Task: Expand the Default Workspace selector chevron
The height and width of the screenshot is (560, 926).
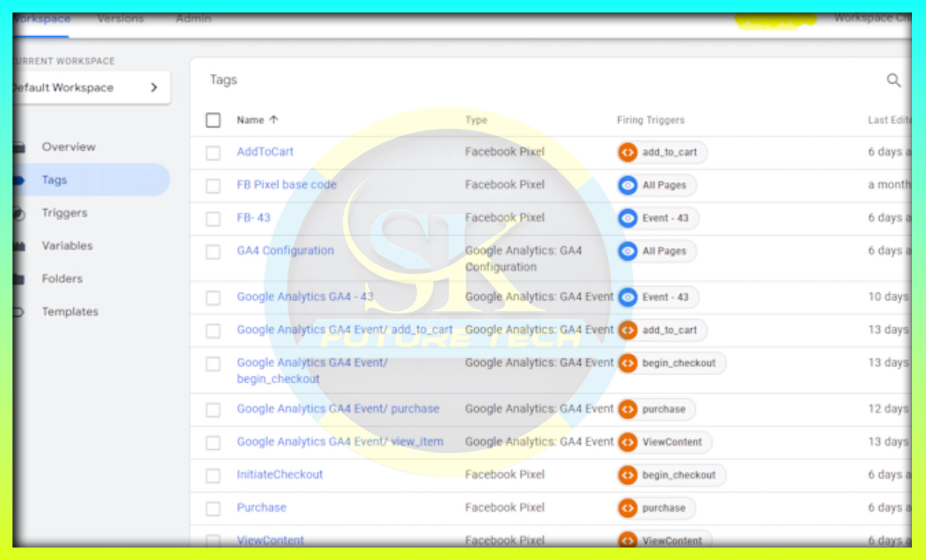Action: [x=154, y=87]
